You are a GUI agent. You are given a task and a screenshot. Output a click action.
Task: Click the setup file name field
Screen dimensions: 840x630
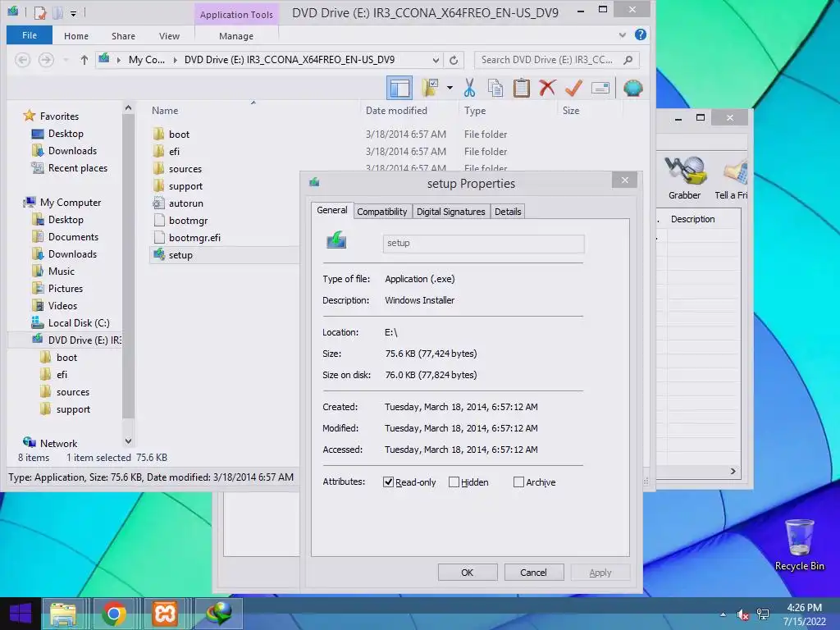pos(483,243)
